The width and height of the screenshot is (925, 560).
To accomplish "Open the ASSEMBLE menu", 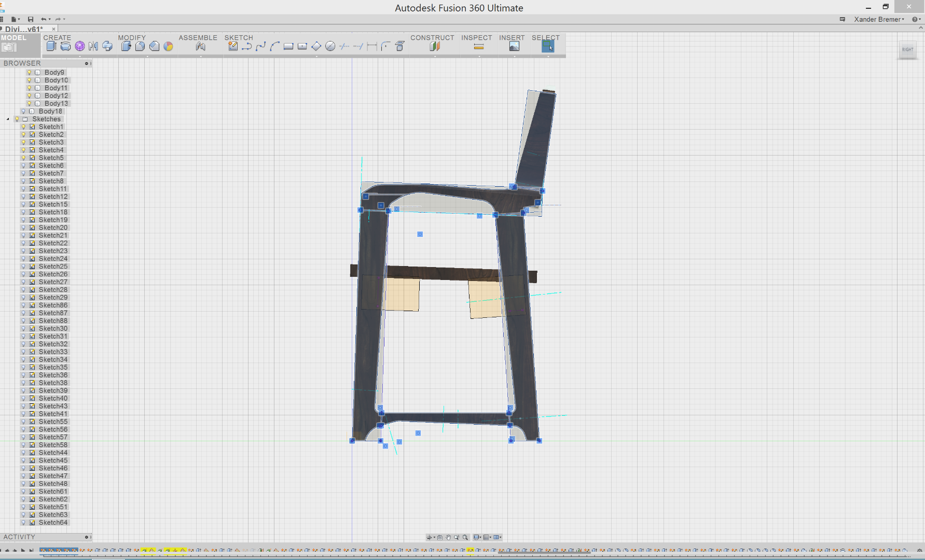I will [x=198, y=38].
